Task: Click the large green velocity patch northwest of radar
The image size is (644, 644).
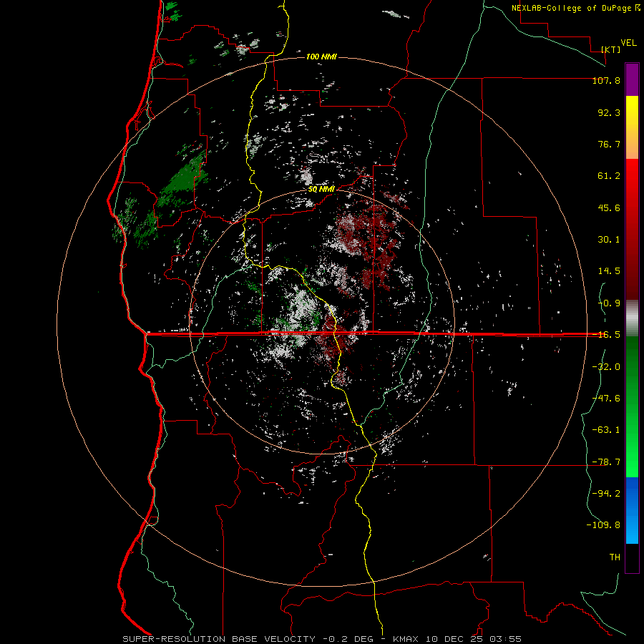Action: pos(181,181)
